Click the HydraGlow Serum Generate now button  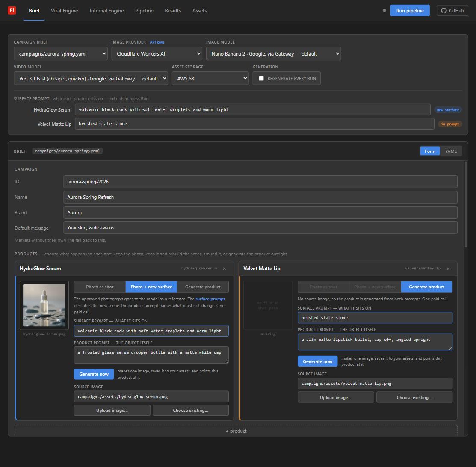click(x=94, y=374)
